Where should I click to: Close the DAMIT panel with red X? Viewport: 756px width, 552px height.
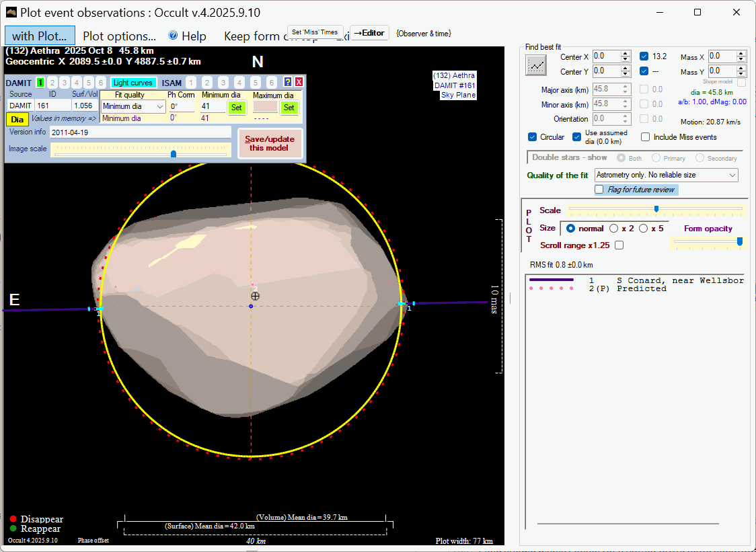coord(299,82)
